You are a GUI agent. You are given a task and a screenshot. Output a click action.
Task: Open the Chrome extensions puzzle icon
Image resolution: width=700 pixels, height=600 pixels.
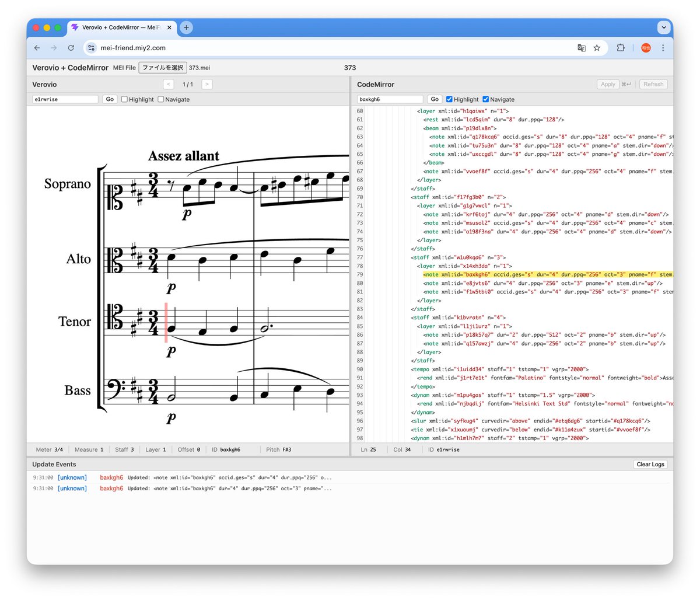621,48
